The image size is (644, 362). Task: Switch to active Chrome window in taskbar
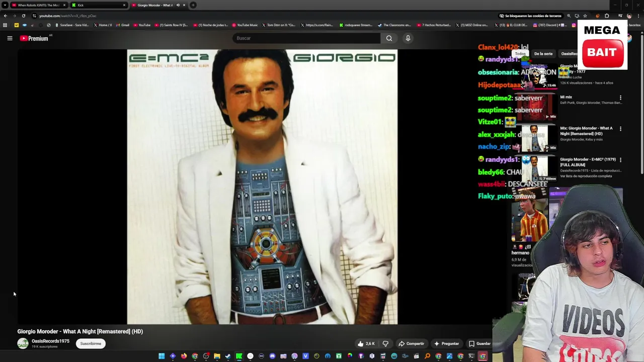[482, 356]
